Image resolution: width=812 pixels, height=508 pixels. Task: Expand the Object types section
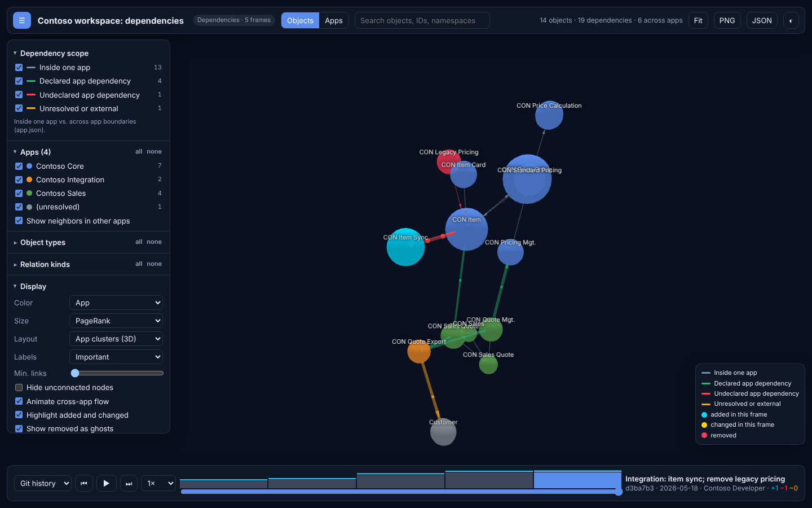pyautogui.click(x=39, y=242)
